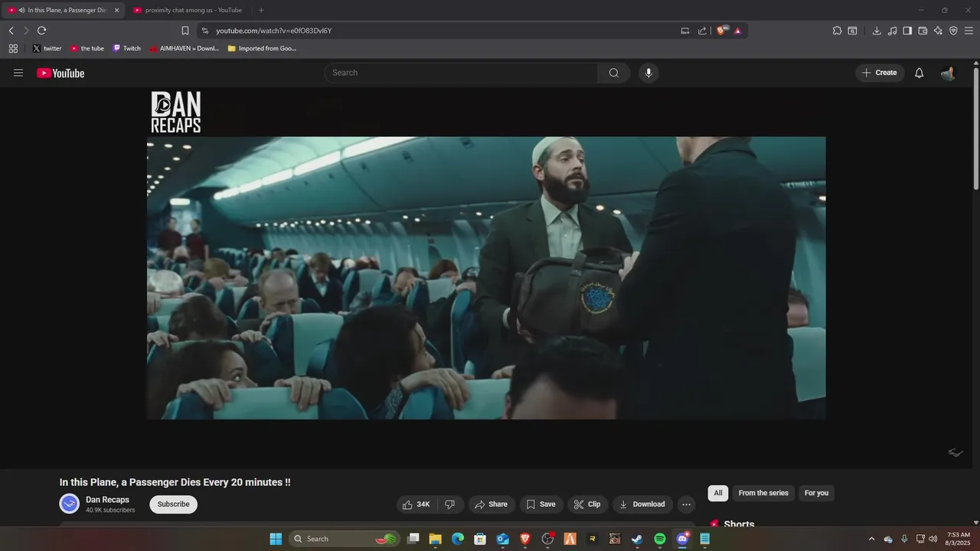Open Brave Wallet icon
The height and width of the screenshot is (551, 980).
(923, 31)
